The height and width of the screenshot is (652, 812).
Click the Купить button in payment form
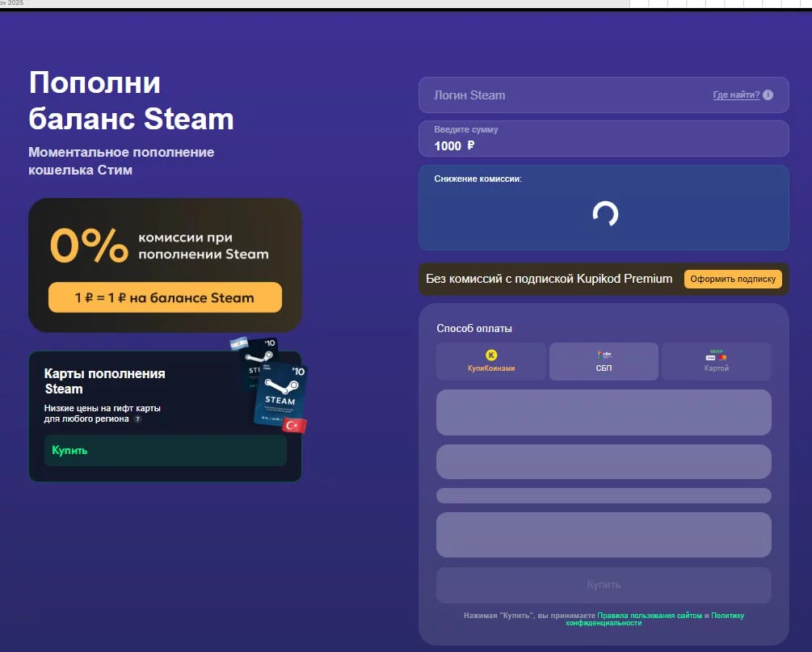click(604, 585)
